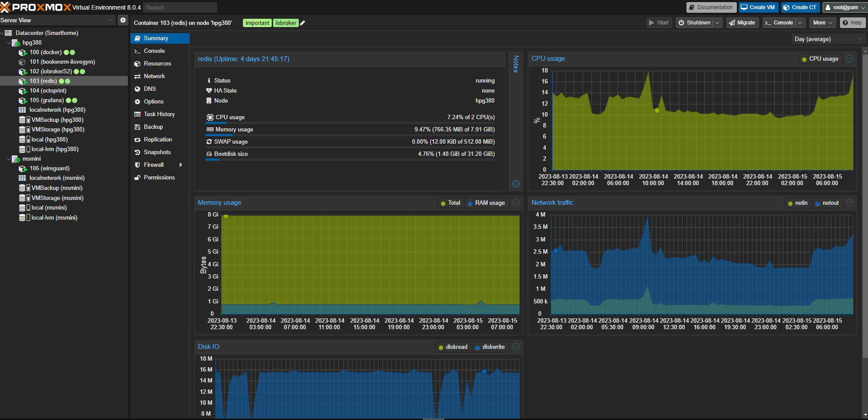Switch to the Task History tab
This screenshot has height=420, width=868.
[159, 114]
